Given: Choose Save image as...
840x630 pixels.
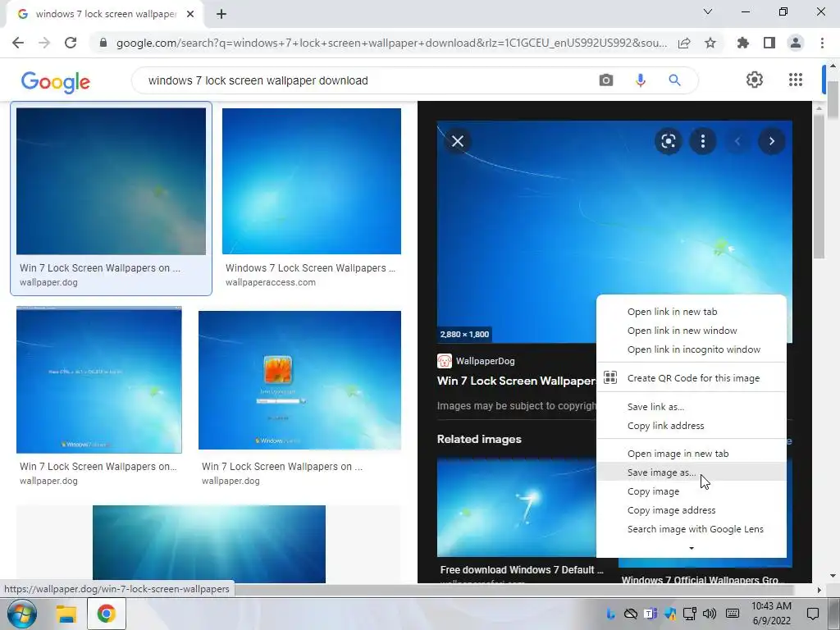Looking at the screenshot, I should click(662, 472).
